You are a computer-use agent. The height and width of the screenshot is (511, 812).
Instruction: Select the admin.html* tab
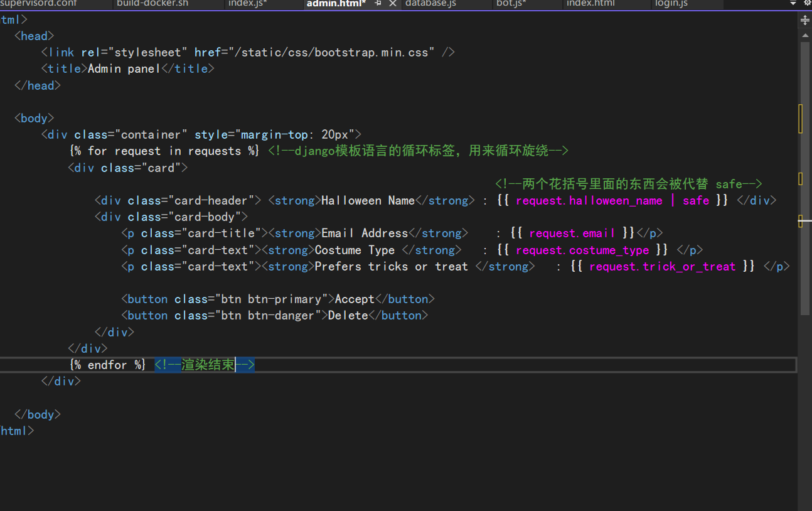point(336,4)
